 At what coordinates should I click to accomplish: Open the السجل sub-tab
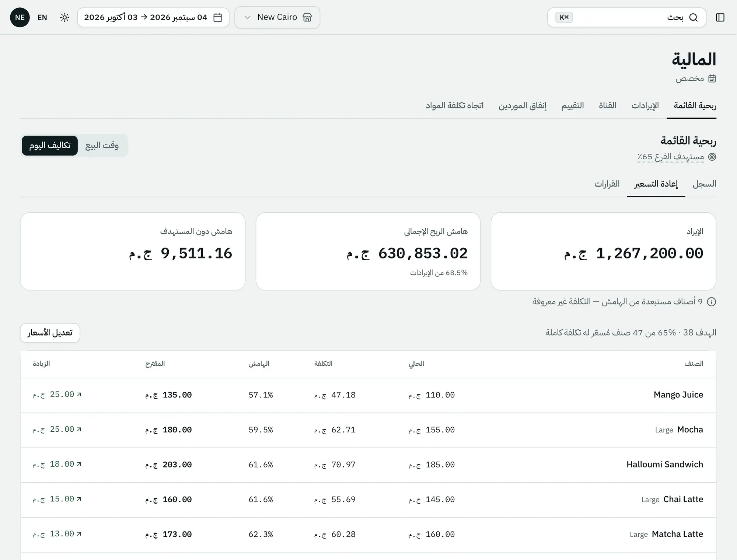pyautogui.click(x=704, y=184)
